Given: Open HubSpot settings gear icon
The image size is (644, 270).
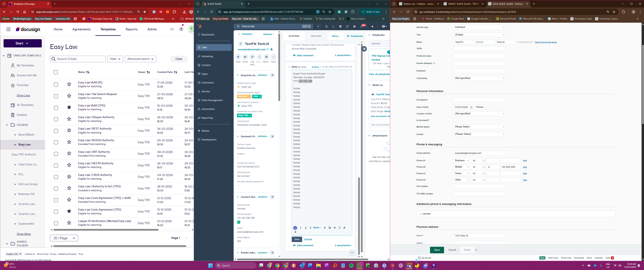Looking at the screenshot, I should click(354, 26).
